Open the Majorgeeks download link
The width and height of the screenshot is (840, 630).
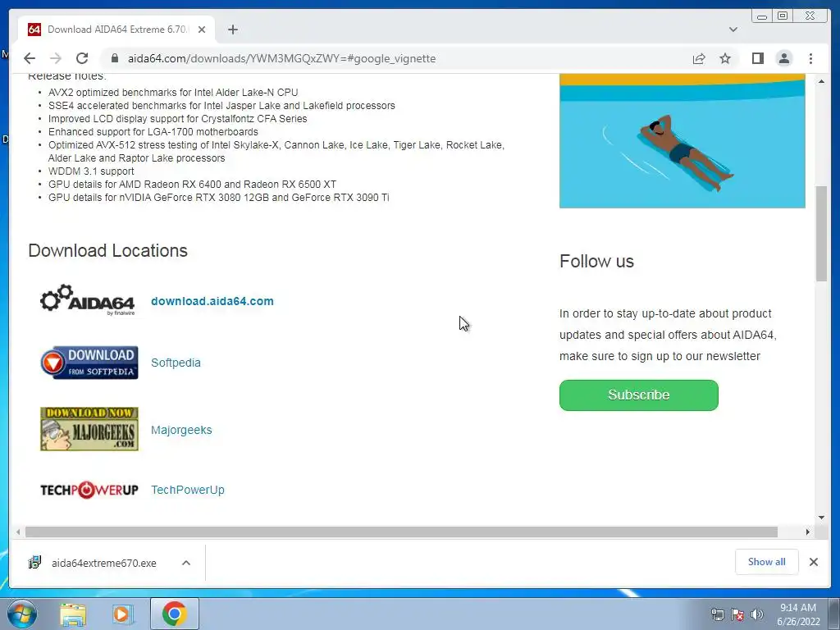tap(181, 430)
